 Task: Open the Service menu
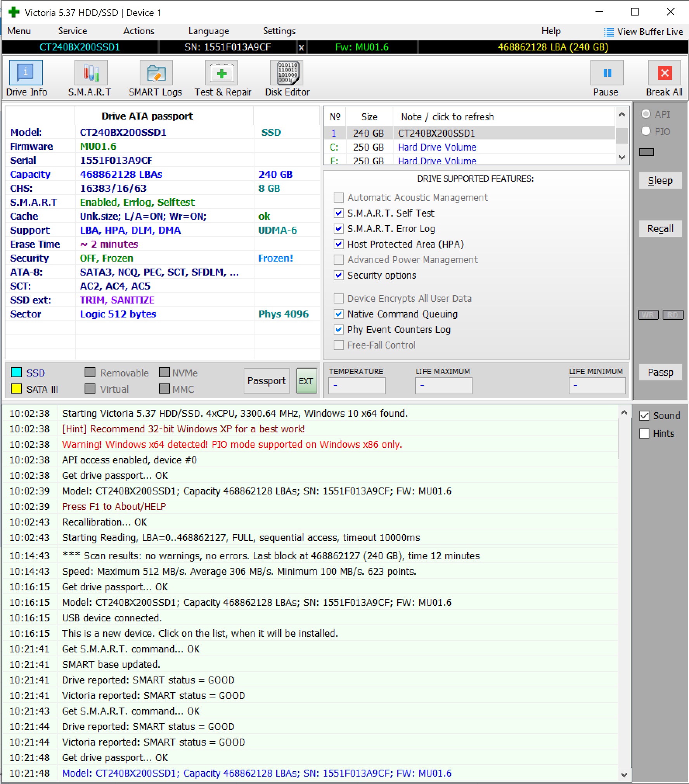[x=73, y=31]
